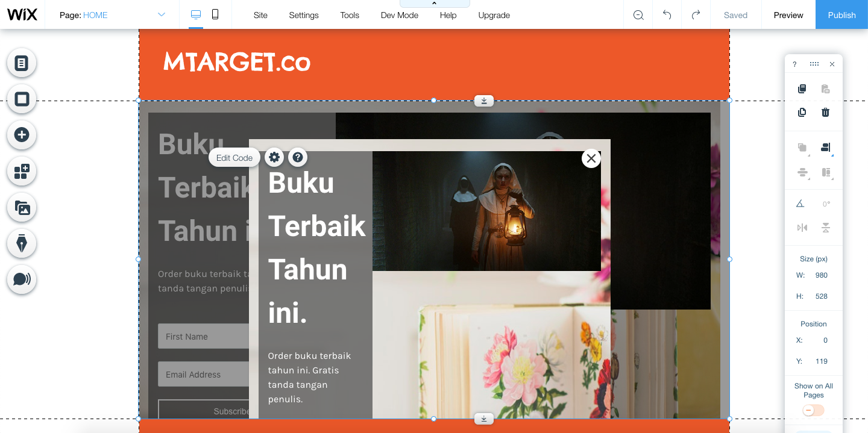Open the Site menu
The height and width of the screenshot is (433, 868).
tap(260, 15)
